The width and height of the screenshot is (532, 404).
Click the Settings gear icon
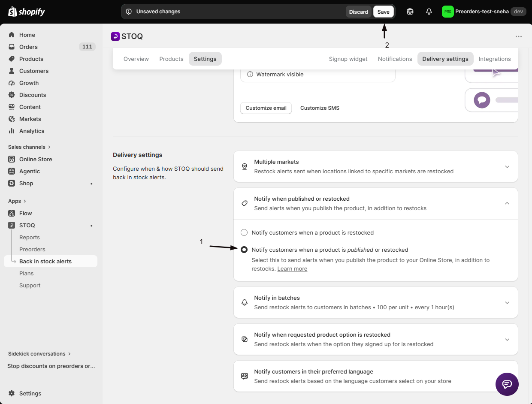(12, 393)
